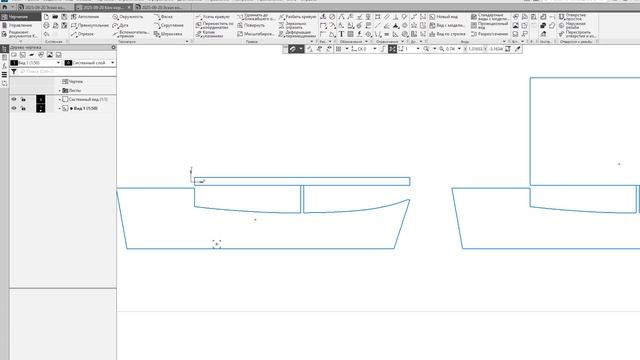640x360 pixels.
Task: Click Стандартные виды с модели button
Action: pos(490,17)
